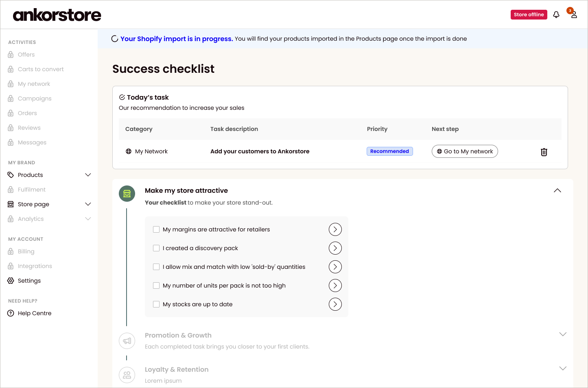Click the red Store offline badge
Viewport: 588px width, 388px height.
(529, 15)
